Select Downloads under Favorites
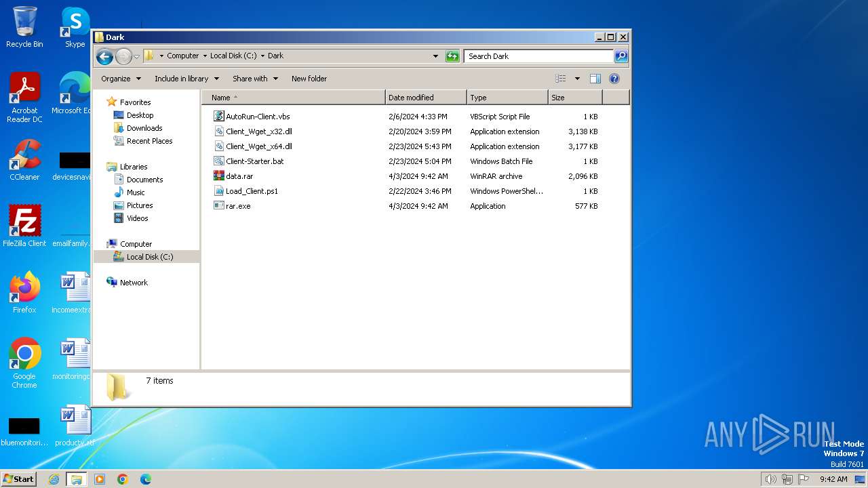The width and height of the screenshot is (868, 488). pyautogui.click(x=144, y=128)
